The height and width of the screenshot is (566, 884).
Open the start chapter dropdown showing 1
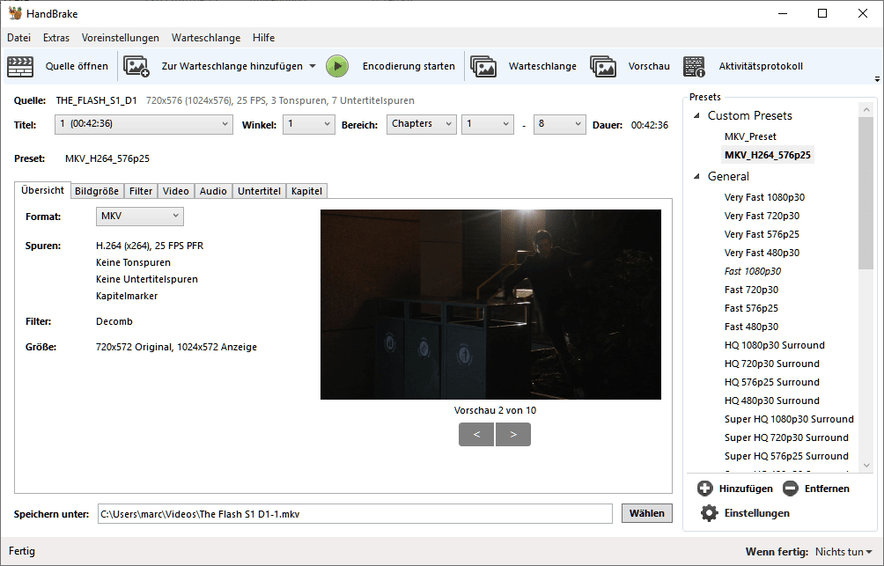(x=487, y=124)
